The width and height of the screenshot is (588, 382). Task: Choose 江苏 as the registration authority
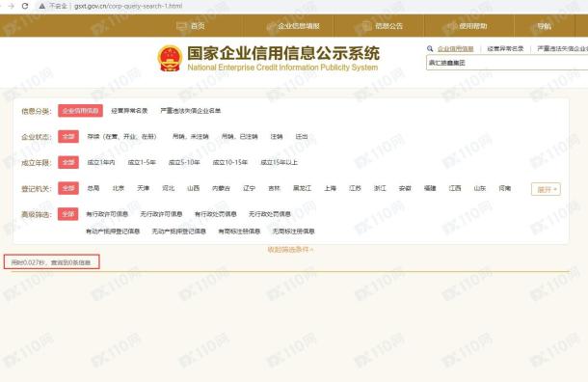pyautogui.click(x=355, y=188)
